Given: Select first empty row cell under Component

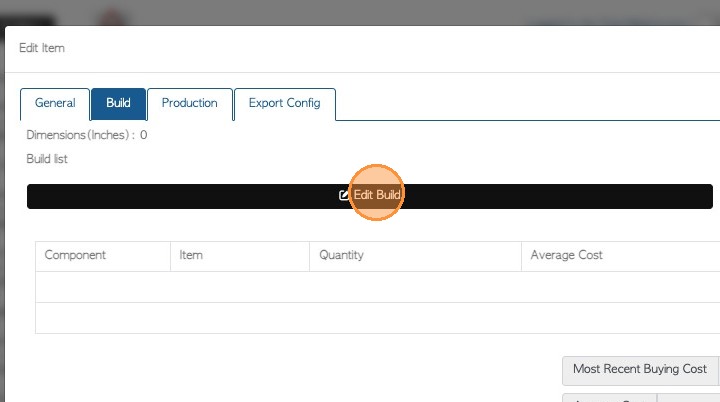Looking at the screenshot, I should click(x=103, y=287).
